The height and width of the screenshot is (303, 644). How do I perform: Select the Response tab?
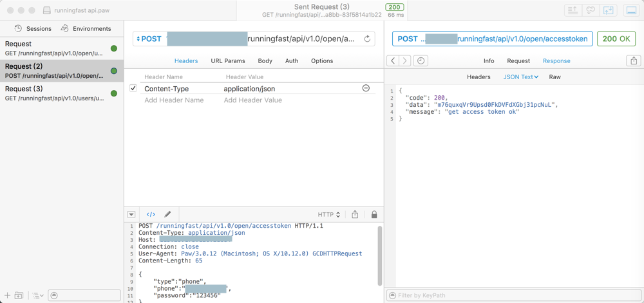tap(556, 60)
